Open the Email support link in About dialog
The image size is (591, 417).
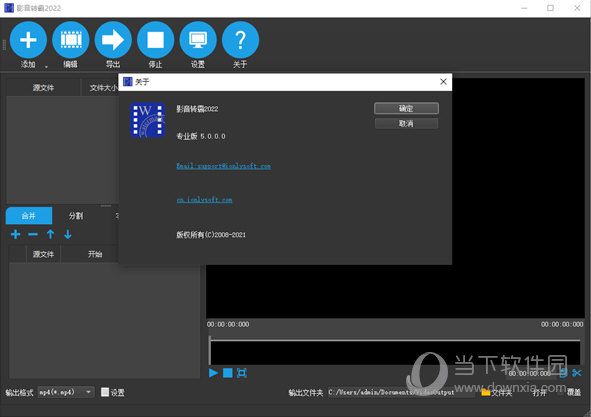224,166
